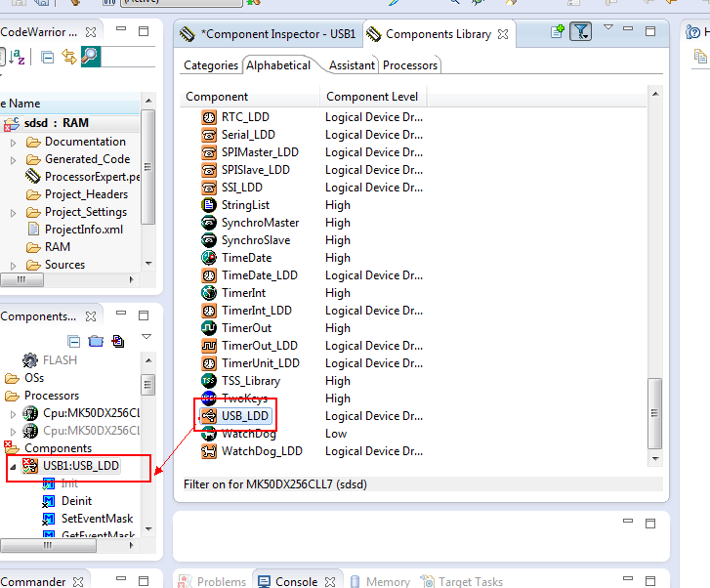The width and height of the screenshot is (710, 588).
Task: Collapse all in CodeWarrior Projects toolbar
Action: coord(48,58)
